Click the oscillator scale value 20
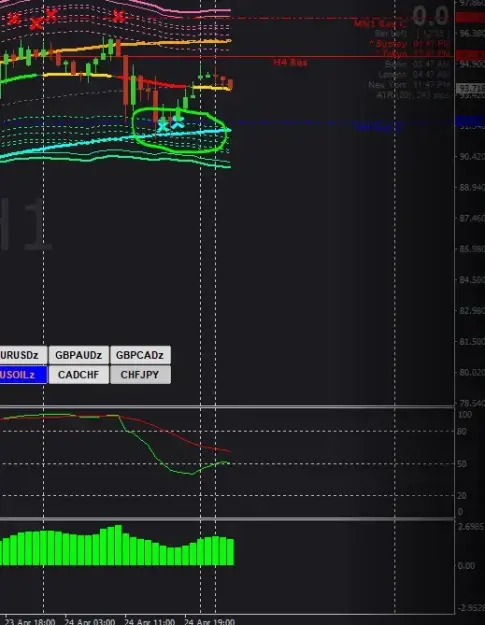Viewport: 485px width, 625px height. (462, 496)
